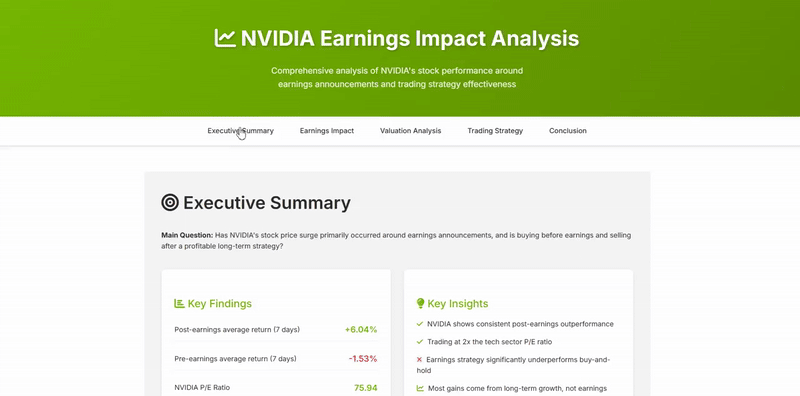Image resolution: width=800 pixels, height=396 pixels.
Task: Click checkmark icon beside tech sector P/E ratio
Action: pos(420,342)
